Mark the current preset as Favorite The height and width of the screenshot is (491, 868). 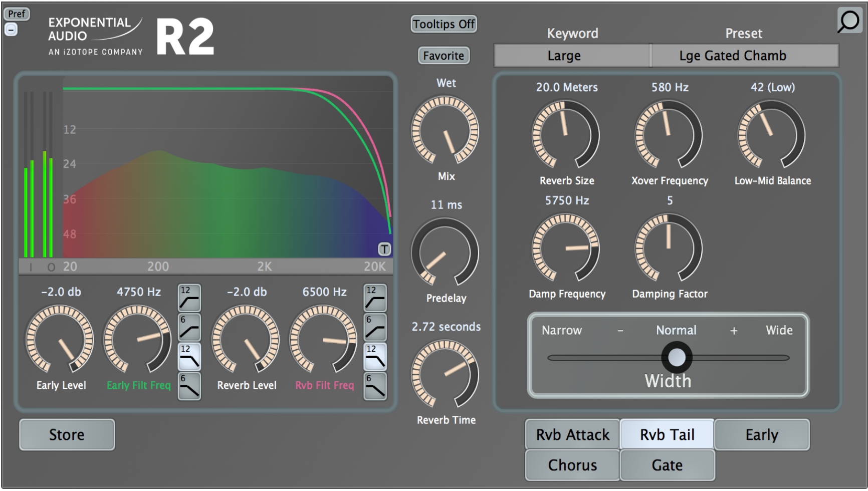(x=443, y=56)
